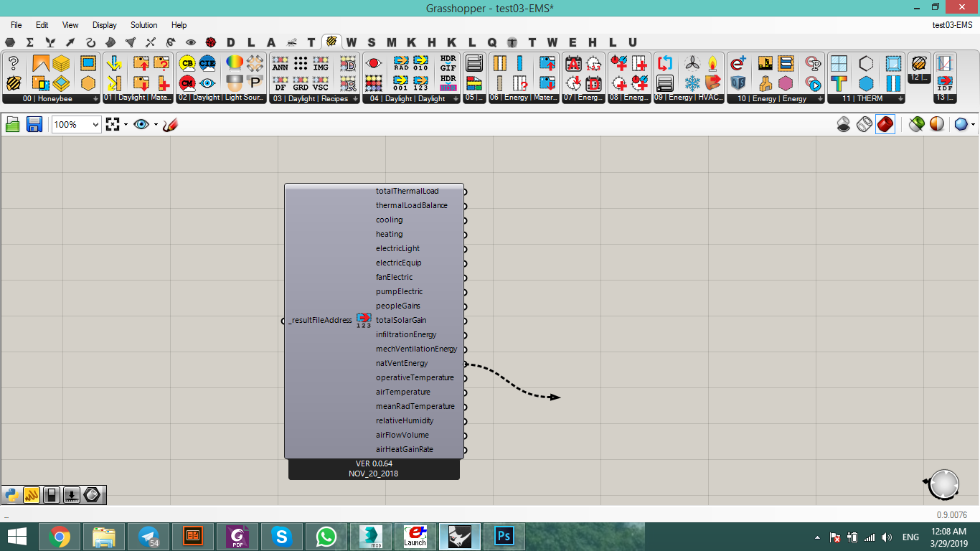Select the IDF export component icon
The width and height of the screenshot is (980, 551).
[x=945, y=83]
